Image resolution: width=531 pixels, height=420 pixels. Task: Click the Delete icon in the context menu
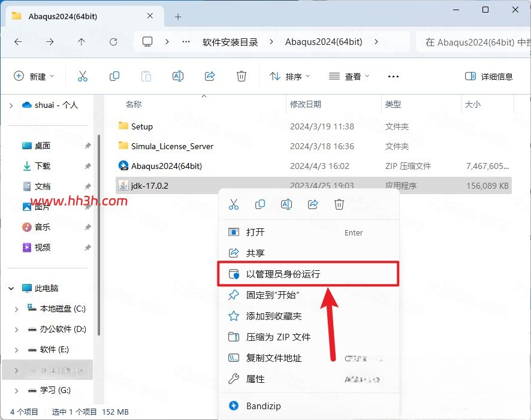339,204
